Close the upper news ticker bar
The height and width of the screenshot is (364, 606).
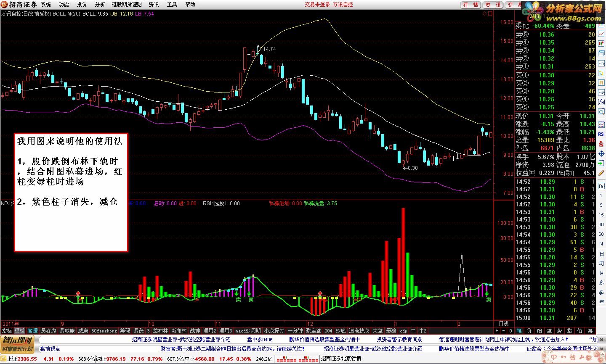(602, 339)
